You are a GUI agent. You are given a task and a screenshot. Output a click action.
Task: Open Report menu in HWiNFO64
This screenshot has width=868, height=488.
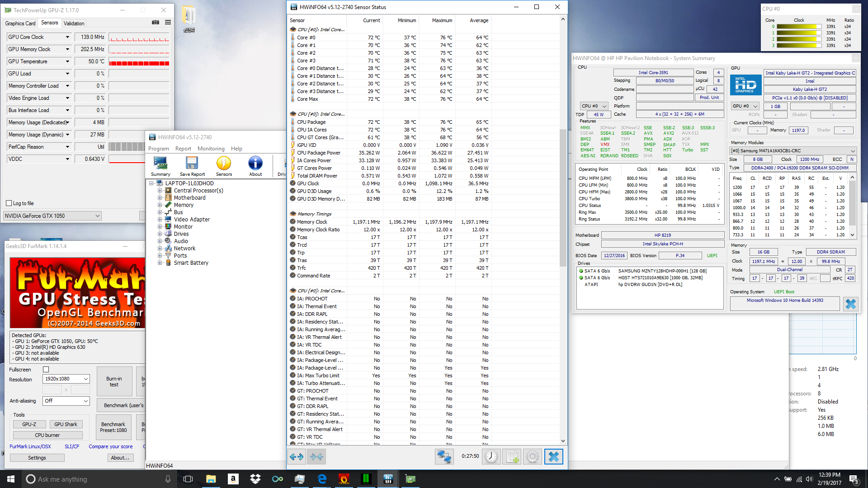(183, 149)
